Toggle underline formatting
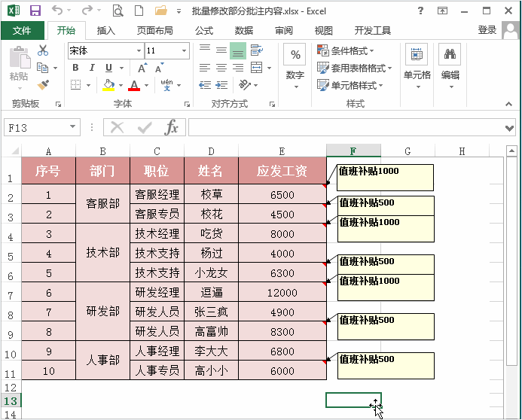The width and height of the screenshot is (522, 420). pyautogui.click(x=109, y=68)
